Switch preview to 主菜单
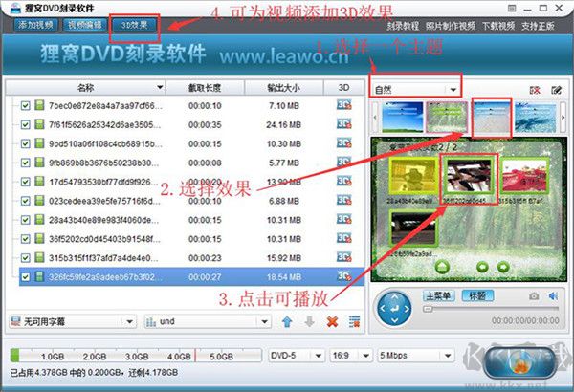This screenshot has width=574, height=392. tap(438, 295)
